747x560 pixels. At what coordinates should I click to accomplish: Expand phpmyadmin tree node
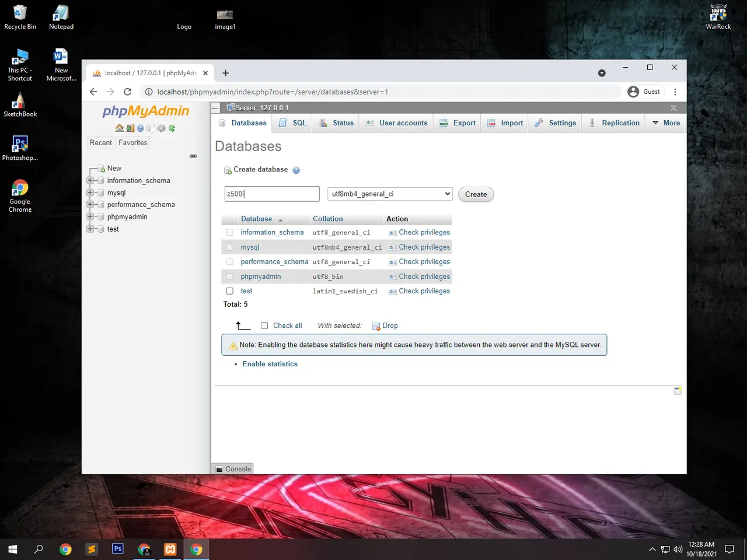click(90, 216)
